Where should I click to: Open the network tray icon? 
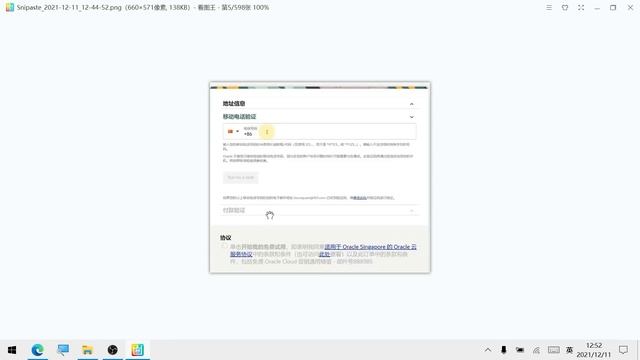[x=536, y=350]
